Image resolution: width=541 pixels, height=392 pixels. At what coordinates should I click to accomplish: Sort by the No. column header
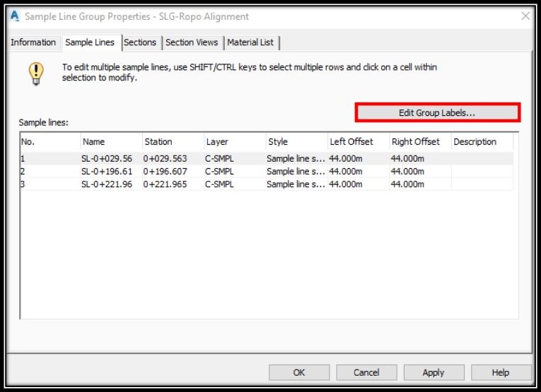tap(50, 141)
